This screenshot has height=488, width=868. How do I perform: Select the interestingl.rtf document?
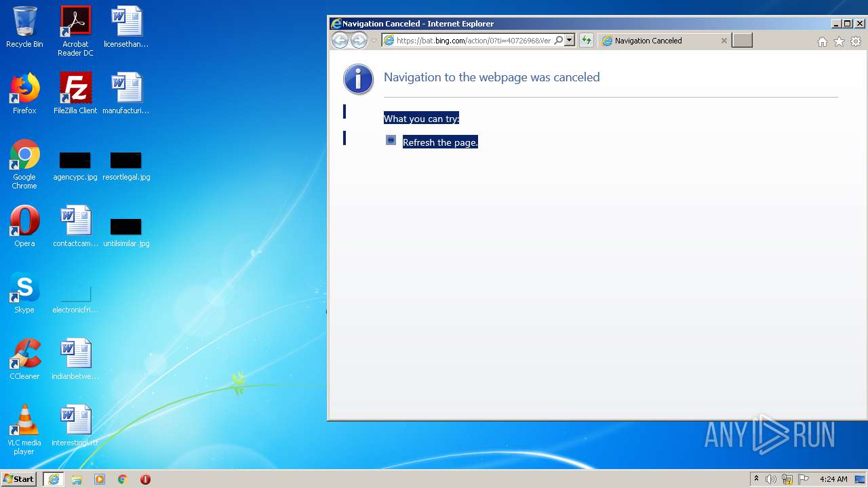click(75, 426)
